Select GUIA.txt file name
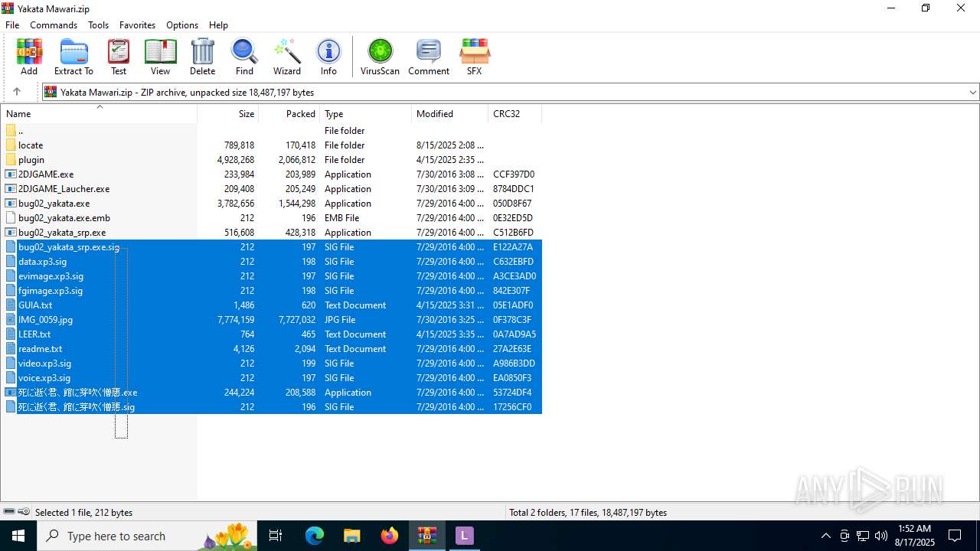Screen dimensions: 980x551 pyautogui.click(x=35, y=305)
